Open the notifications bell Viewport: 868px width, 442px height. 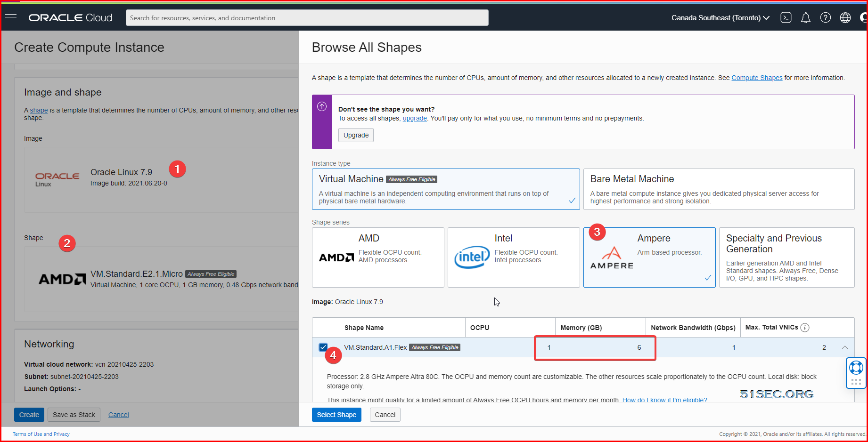coord(806,18)
